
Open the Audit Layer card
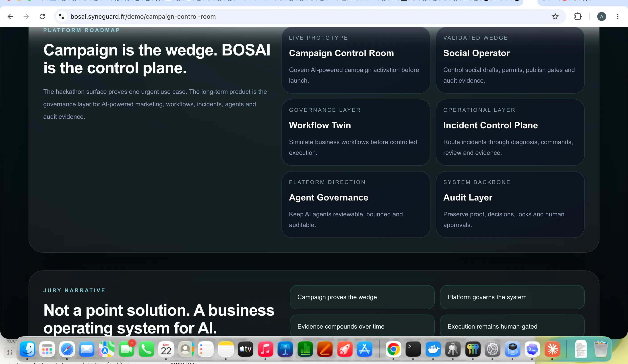[510, 204]
